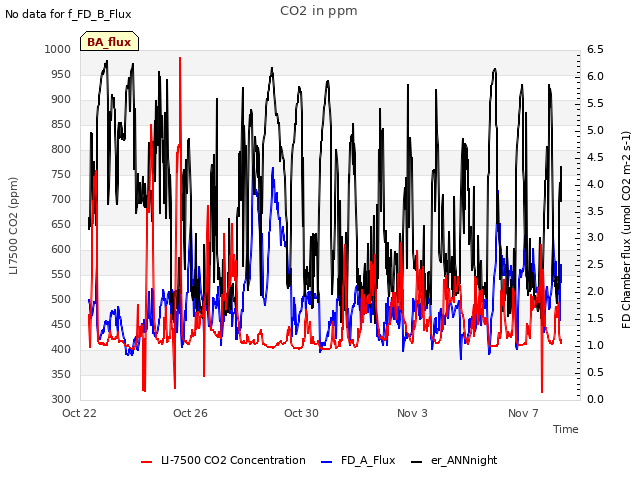
Task: Click the '750' left axis tick label
Action: [x=61, y=174]
